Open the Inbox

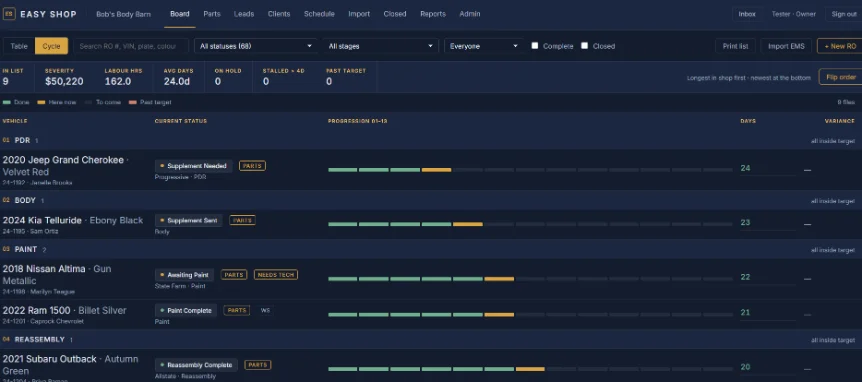747,14
